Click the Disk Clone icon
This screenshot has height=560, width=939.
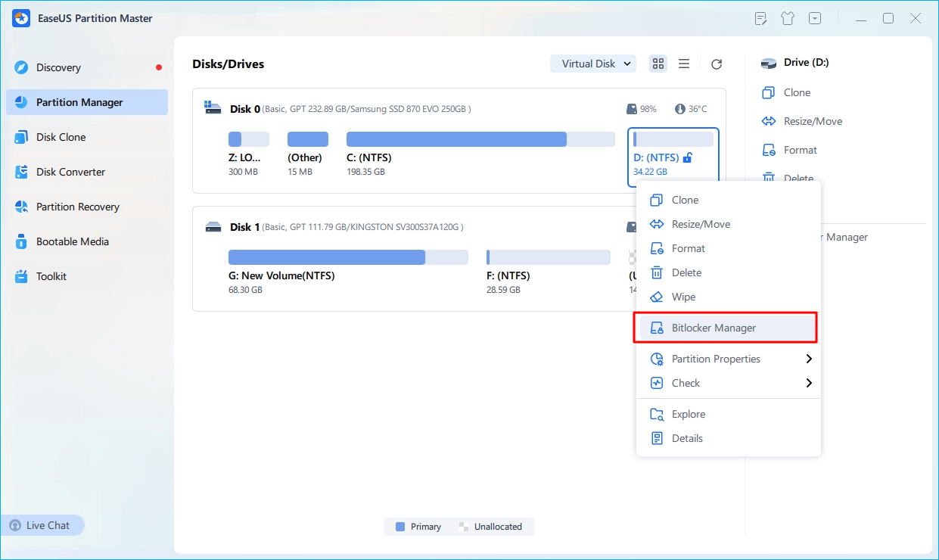pyautogui.click(x=21, y=137)
